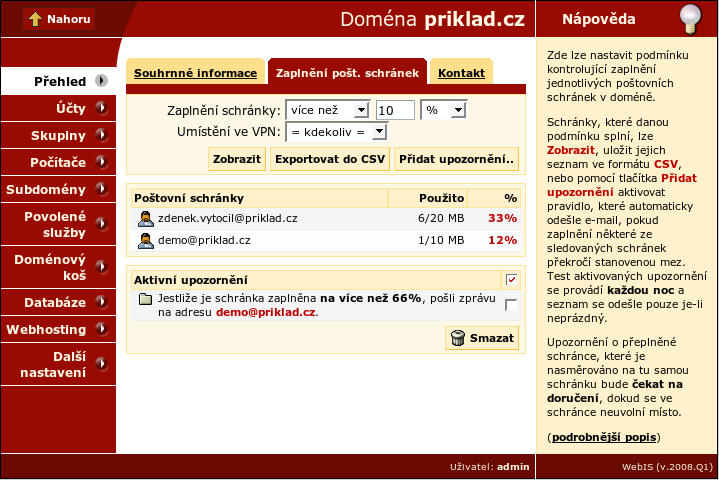Select the Zaplnění pošt. schránek tab

click(347, 73)
